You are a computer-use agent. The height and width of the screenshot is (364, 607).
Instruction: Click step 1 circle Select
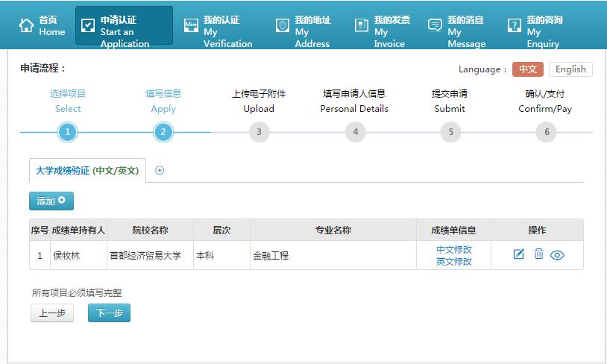(x=68, y=132)
